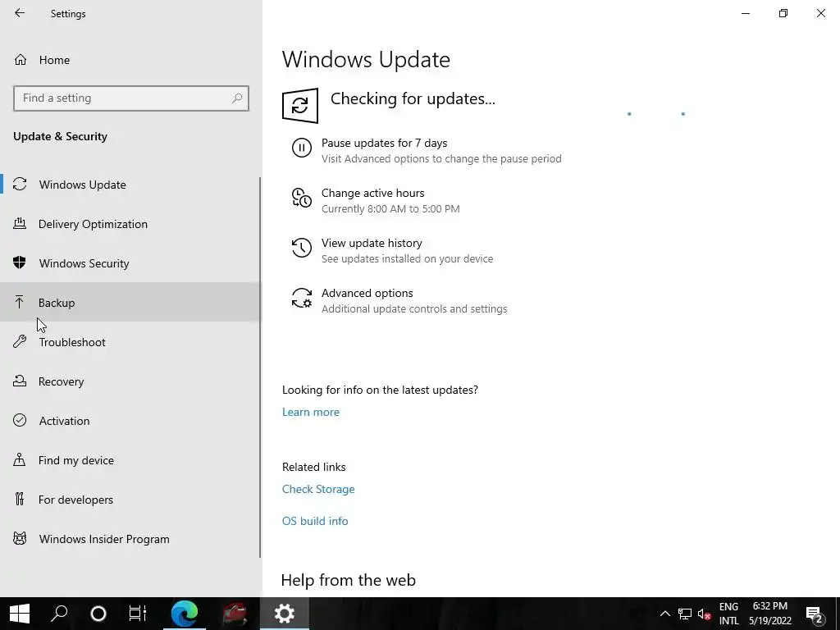Open Recovery settings
Image resolution: width=840 pixels, height=630 pixels.
pyautogui.click(x=130, y=381)
